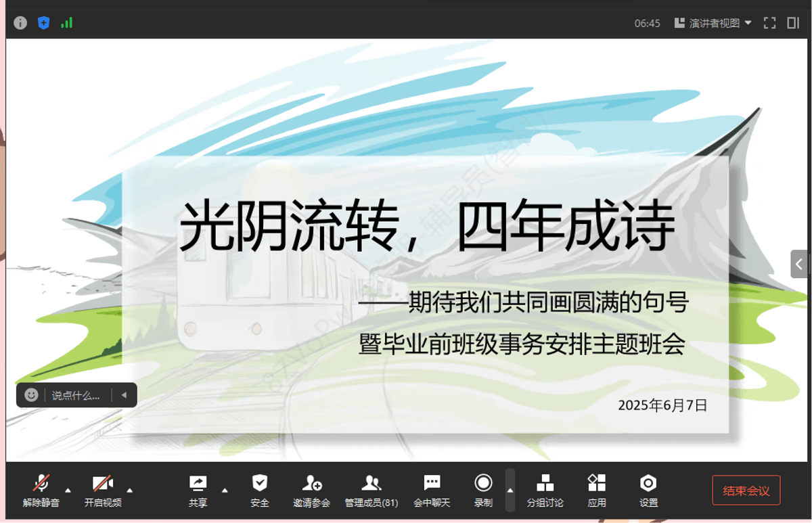Open the speaker view (演讲者视图) dropdown
This screenshot has height=523, width=812.
point(713,23)
